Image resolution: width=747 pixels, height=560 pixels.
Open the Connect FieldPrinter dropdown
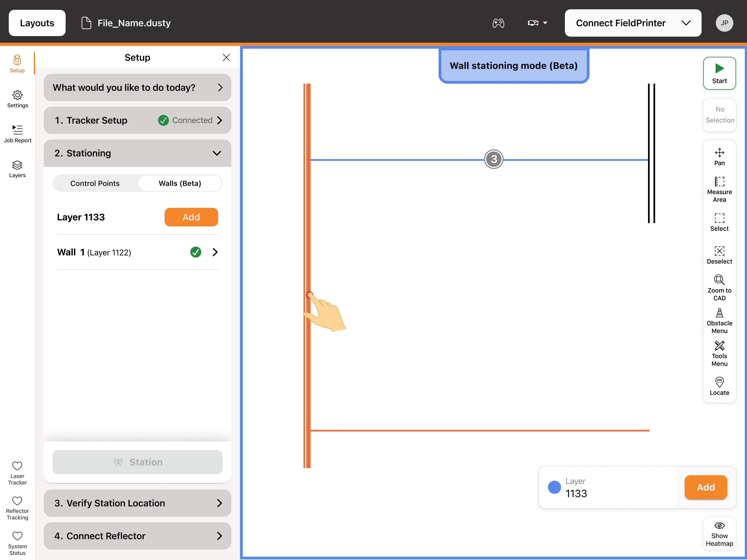click(x=633, y=23)
